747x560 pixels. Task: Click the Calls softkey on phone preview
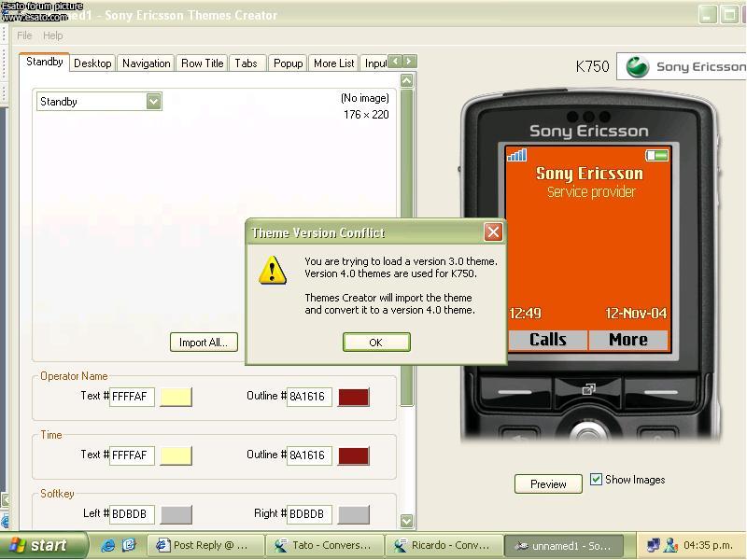coord(548,340)
